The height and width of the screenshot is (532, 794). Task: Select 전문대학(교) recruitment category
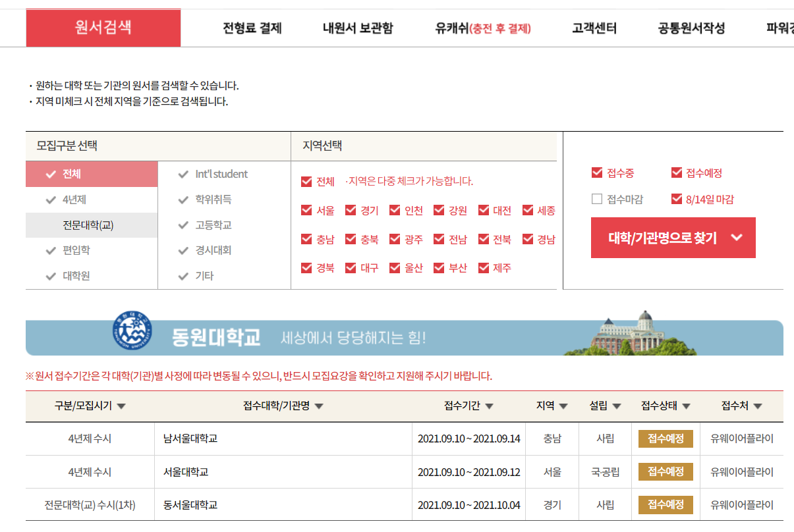pyautogui.click(x=92, y=225)
